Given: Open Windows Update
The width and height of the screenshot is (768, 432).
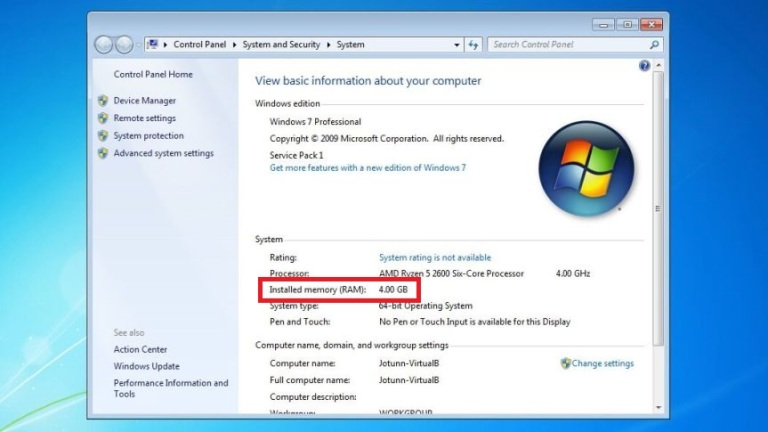Looking at the screenshot, I should [146, 366].
